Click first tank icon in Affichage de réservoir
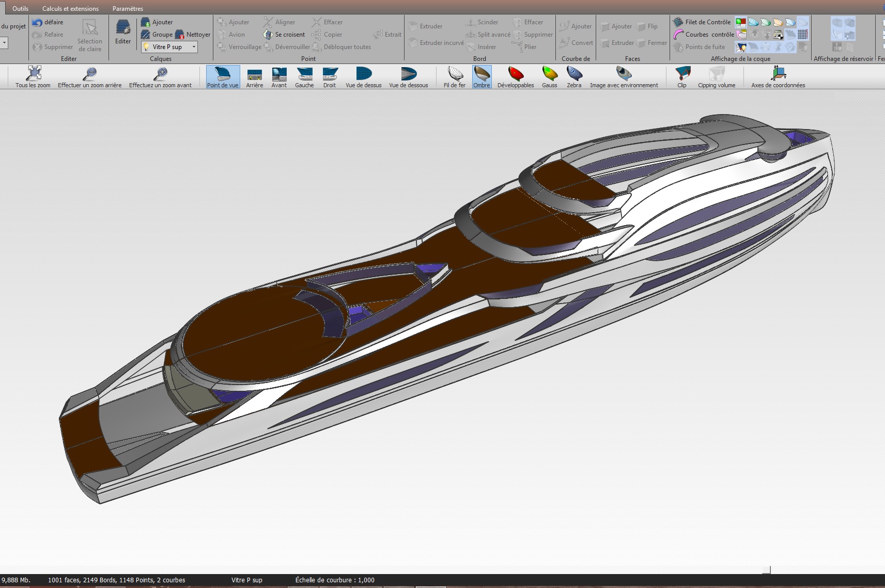Image resolution: width=885 pixels, height=588 pixels. coord(837,22)
